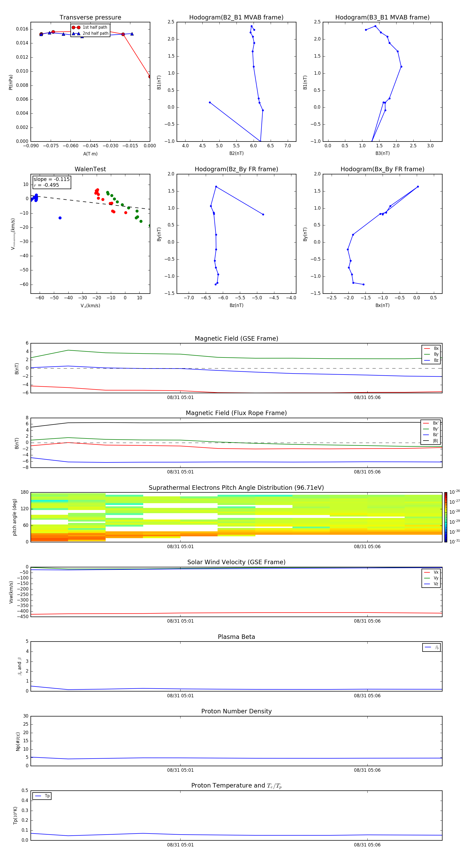
Task: Click the "B2(nT)" x-axis label
Action: click(x=236, y=153)
